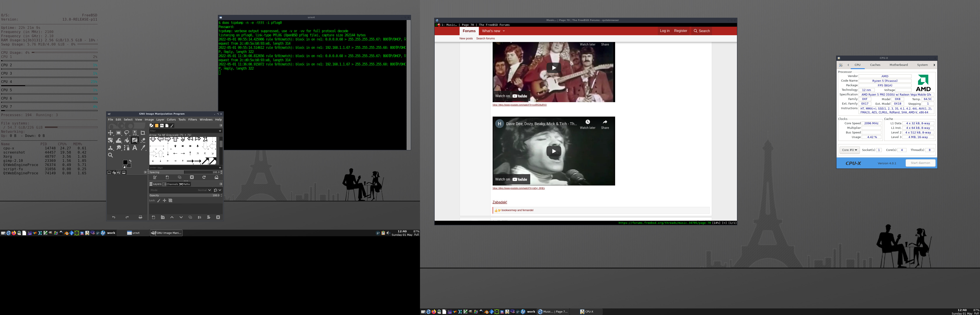Switch to Motherboard tab in CPU-X
The image size is (980, 315).
(x=899, y=65)
